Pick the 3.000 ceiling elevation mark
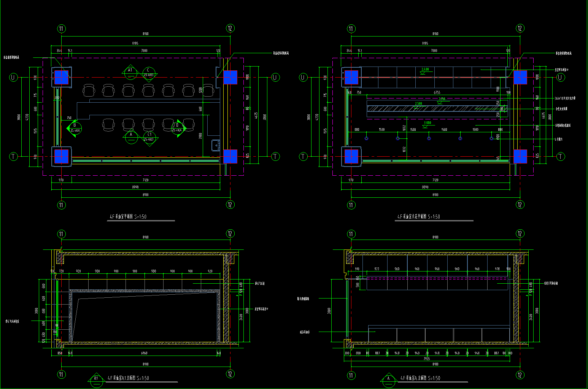 point(427,123)
